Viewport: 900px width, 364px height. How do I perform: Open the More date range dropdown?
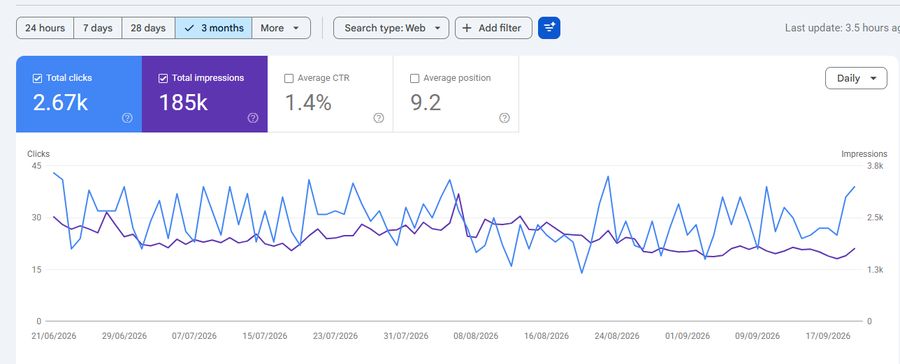click(281, 28)
